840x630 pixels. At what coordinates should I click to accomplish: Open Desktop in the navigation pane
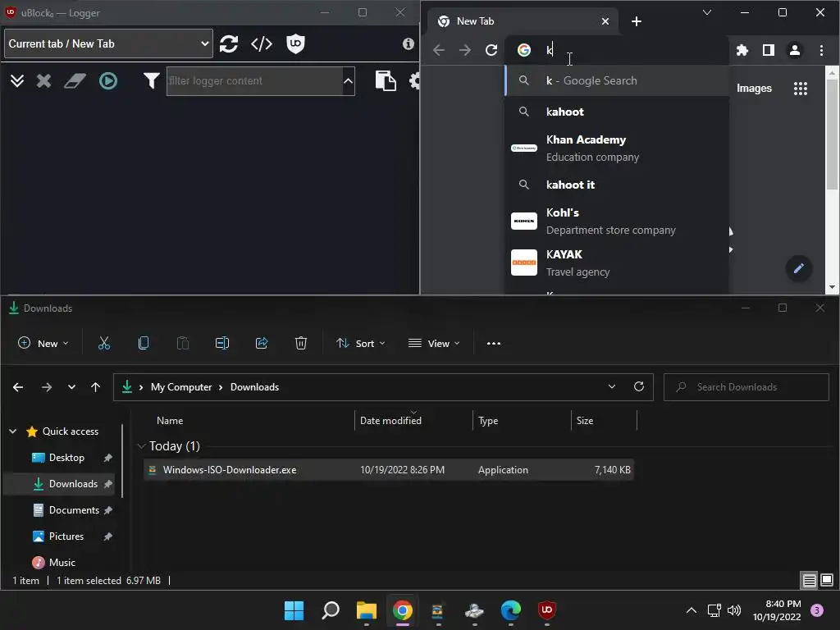[66, 458]
